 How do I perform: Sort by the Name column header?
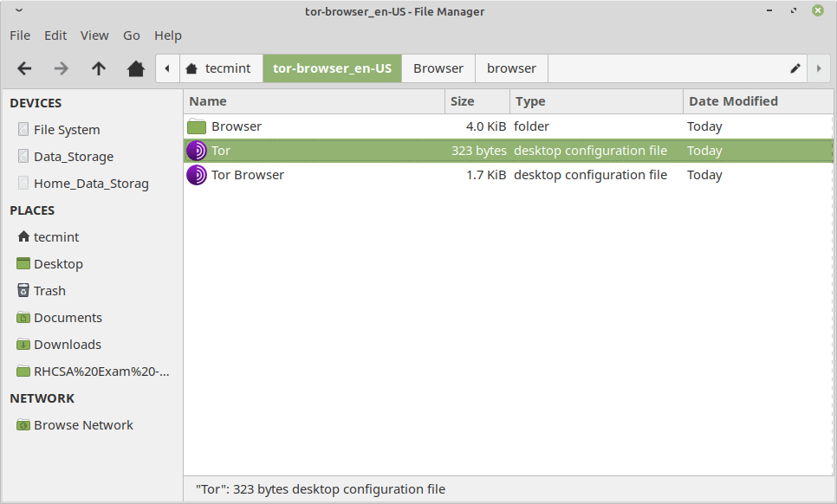pyautogui.click(x=315, y=101)
